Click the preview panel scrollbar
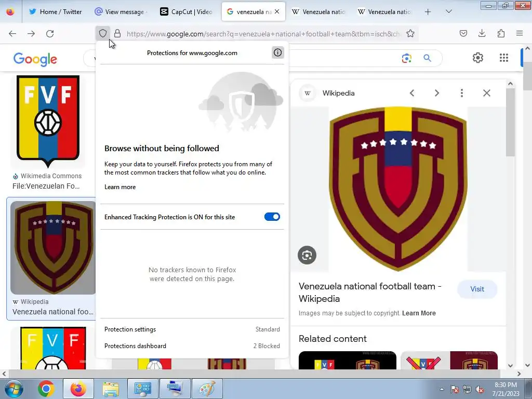Image resolution: width=532 pixels, height=399 pixels. point(510,122)
